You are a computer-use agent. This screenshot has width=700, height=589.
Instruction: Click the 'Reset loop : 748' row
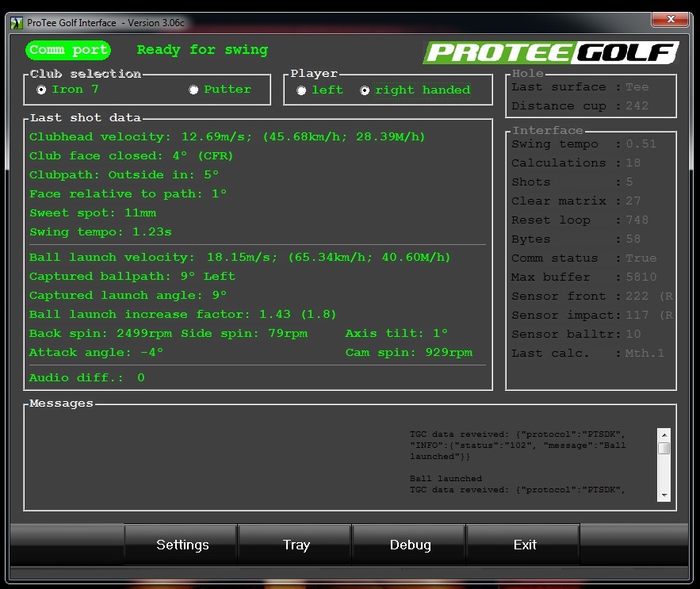click(580, 220)
